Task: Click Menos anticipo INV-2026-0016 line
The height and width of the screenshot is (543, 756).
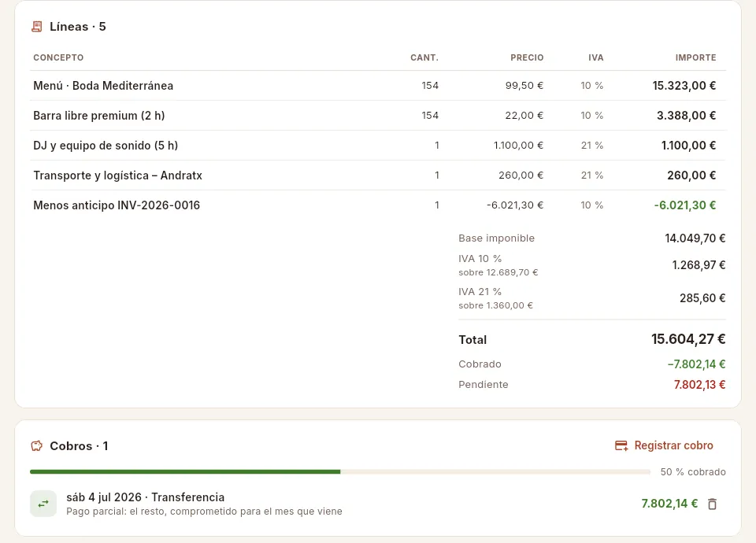Action: 378,205
